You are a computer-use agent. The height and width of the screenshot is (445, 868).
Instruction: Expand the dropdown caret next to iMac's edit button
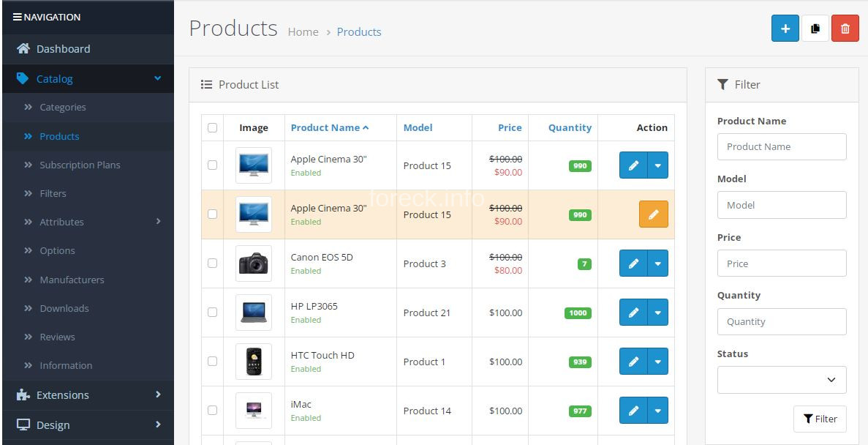(x=657, y=411)
